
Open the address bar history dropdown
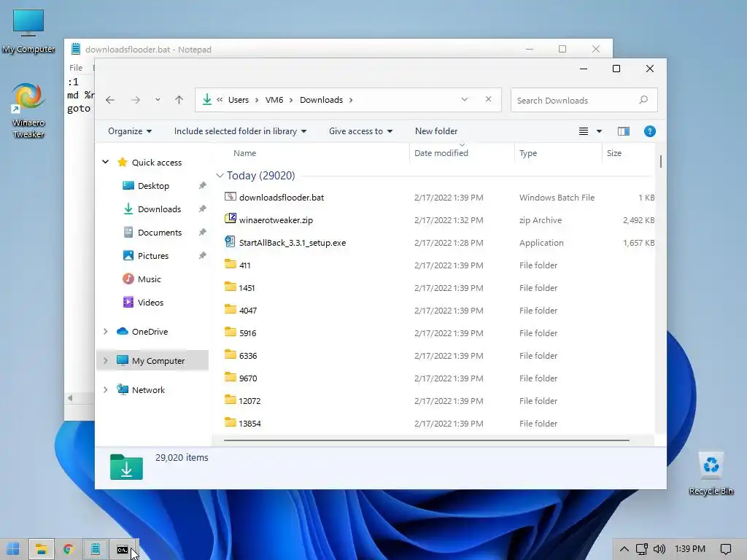(465, 99)
